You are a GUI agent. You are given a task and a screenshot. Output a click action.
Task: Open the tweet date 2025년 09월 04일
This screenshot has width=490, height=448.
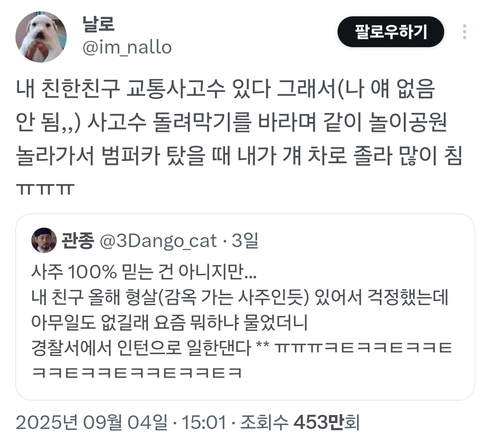pyautogui.click(x=92, y=422)
